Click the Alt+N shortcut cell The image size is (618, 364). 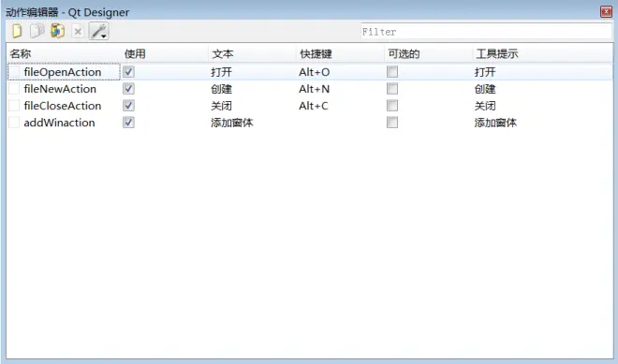[x=314, y=89]
